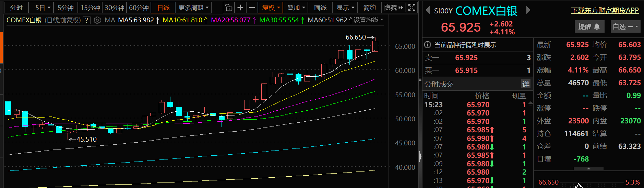Enter fullscreen chart mode
The width and height of the screenshot is (644, 188).
click(412, 8)
